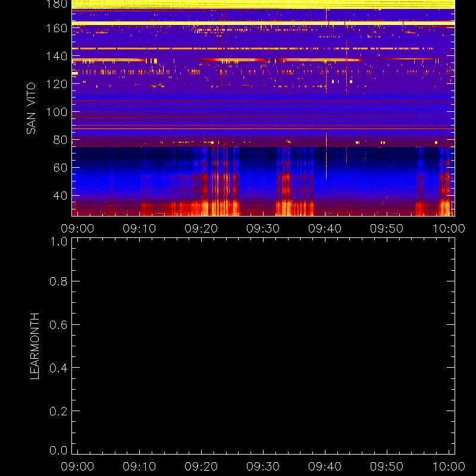This screenshot has width=476, height=476.
Task: Select the 0.4 tick label on Learmonth axis
Action: [x=58, y=368]
